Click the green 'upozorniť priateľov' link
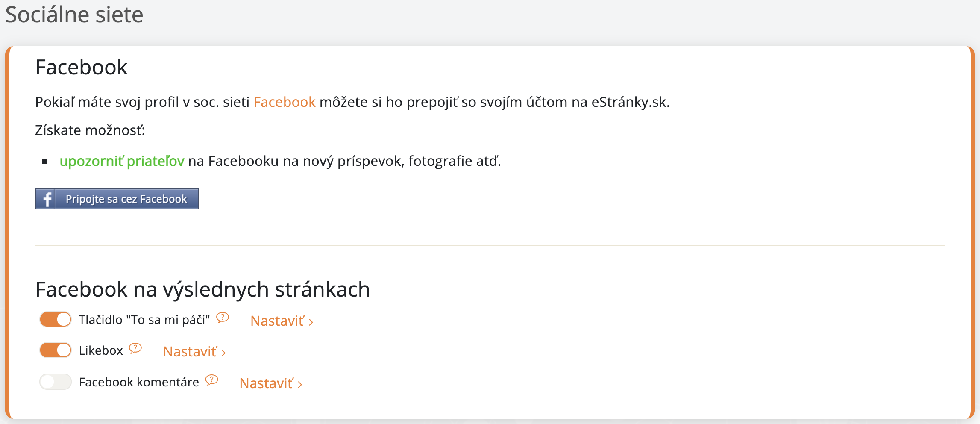980x424 pixels. point(123,162)
